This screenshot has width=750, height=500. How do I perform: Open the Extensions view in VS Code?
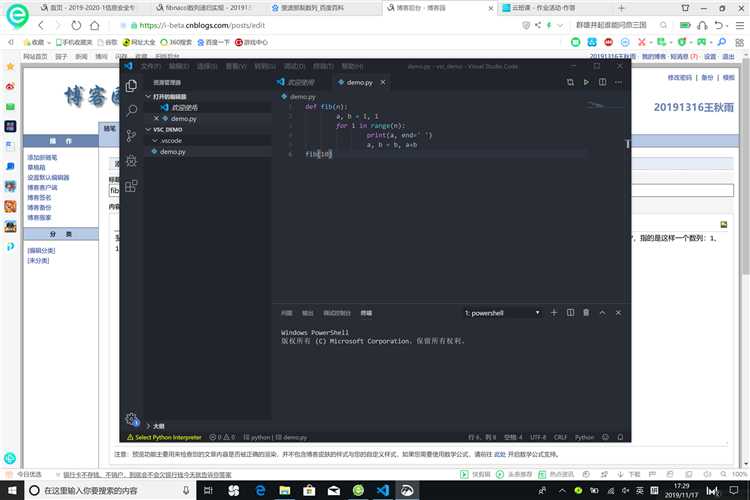(x=131, y=186)
